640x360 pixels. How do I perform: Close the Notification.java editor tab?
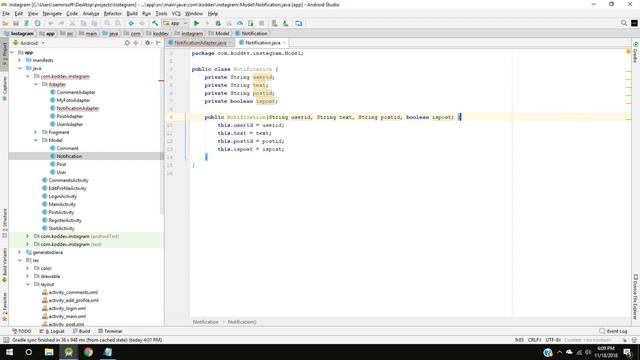pyautogui.click(x=284, y=43)
